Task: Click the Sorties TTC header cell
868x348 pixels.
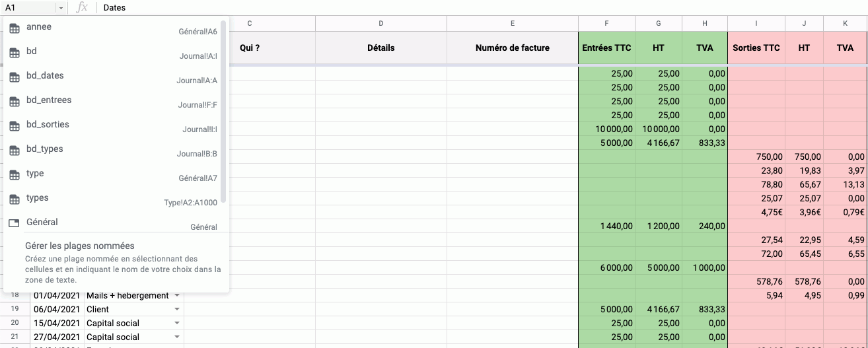Action: click(756, 48)
